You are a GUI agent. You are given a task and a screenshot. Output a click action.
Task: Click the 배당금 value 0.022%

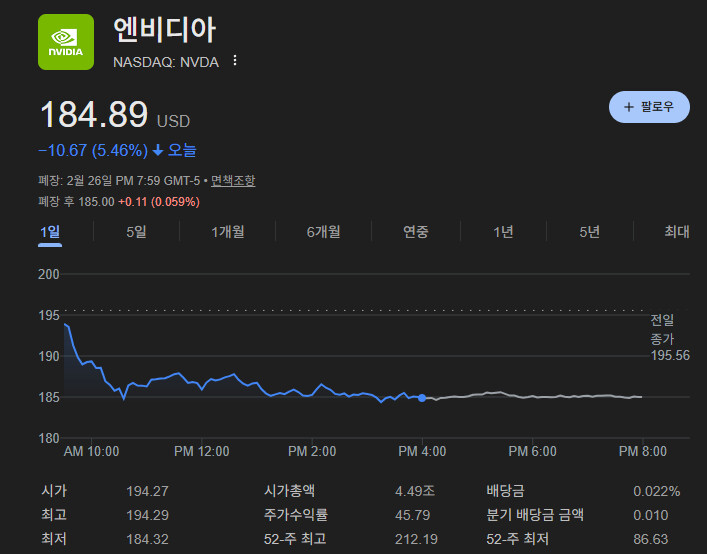tap(656, 491)
